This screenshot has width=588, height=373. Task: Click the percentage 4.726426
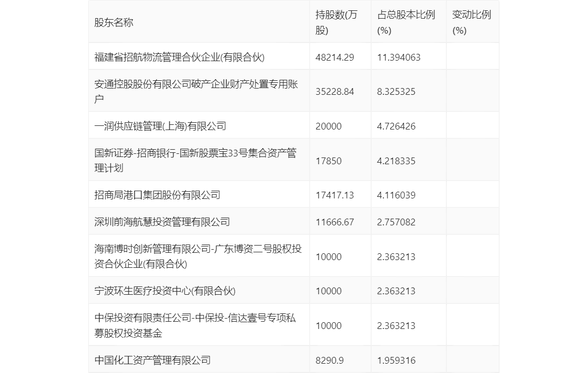tap(396, 126)
